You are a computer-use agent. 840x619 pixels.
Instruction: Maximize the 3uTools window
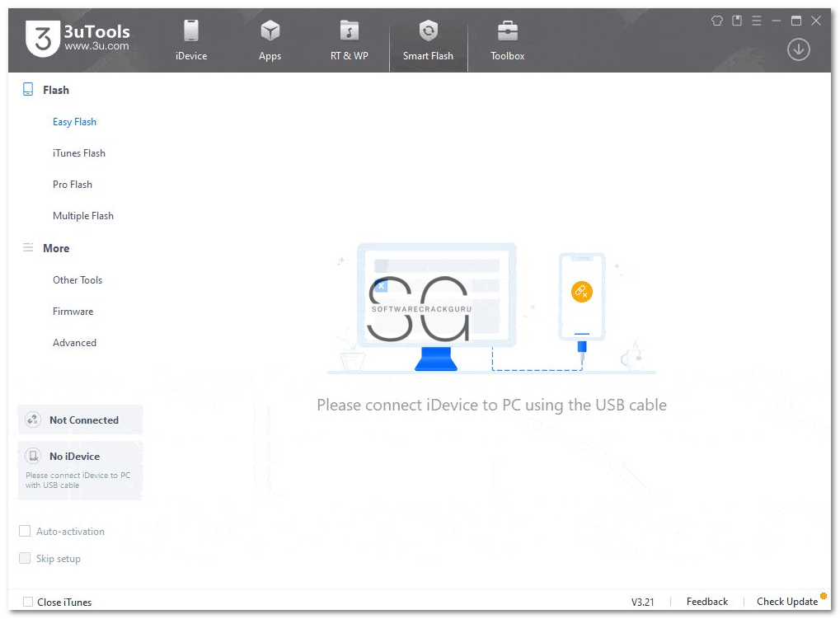click(x=796, y=21)
